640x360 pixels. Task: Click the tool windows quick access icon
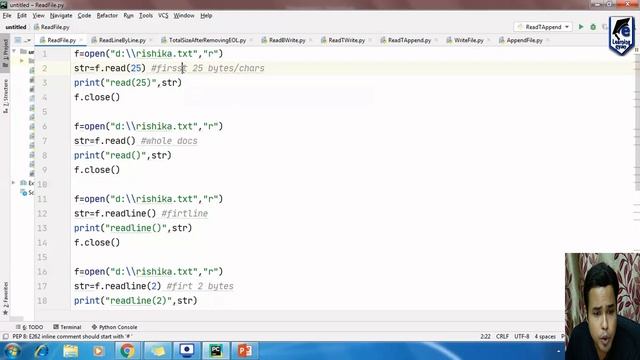click(x=5, y=336)
